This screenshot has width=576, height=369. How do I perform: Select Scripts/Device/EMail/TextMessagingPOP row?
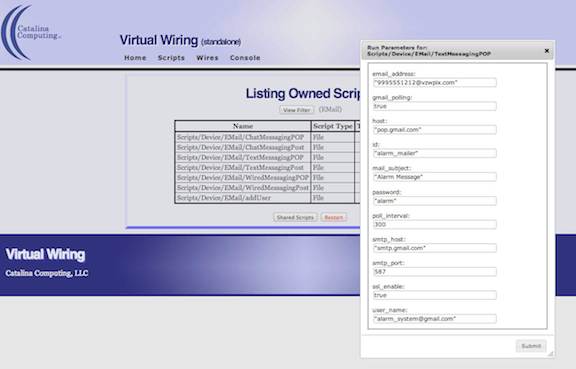tap(267, 157)
